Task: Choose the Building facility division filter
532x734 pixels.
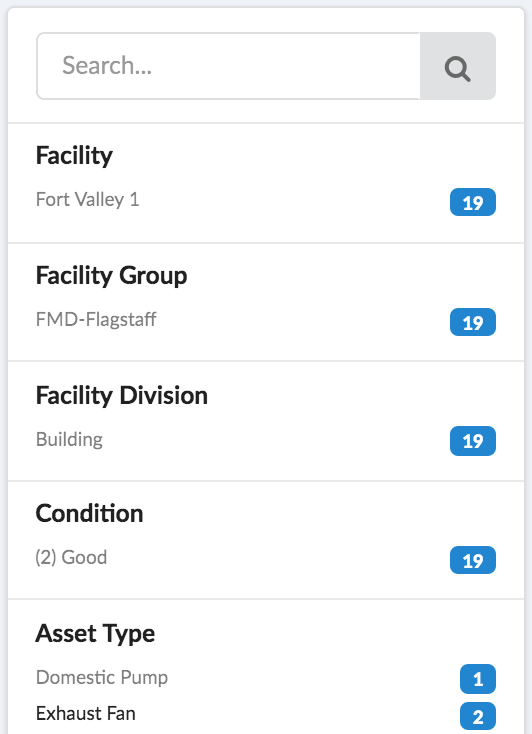Action: tap(69, 440)
